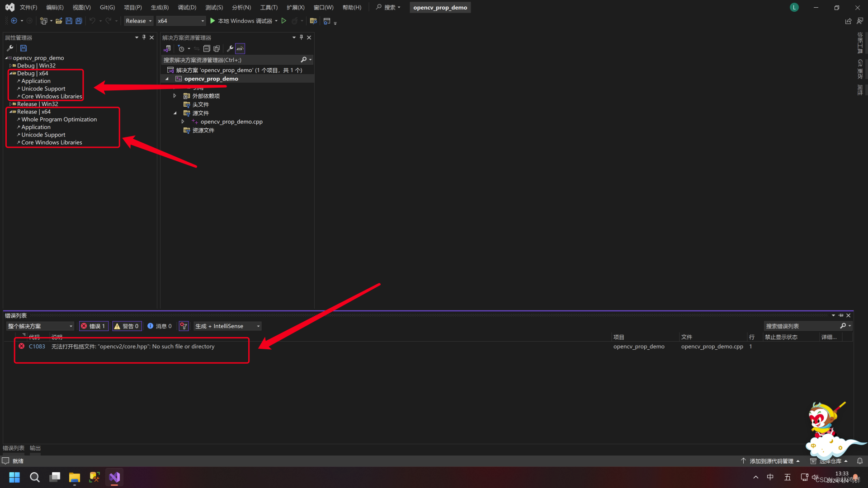Open the x64 platform dropdown
Viewport: 868px width, 488px height.
click(181, 21)
